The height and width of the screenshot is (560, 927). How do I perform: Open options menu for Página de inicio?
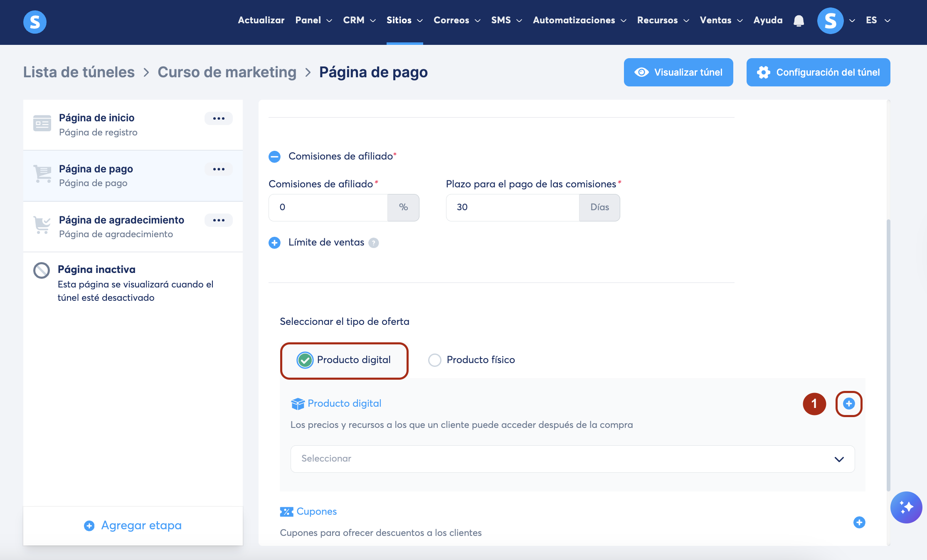[219, 118]
